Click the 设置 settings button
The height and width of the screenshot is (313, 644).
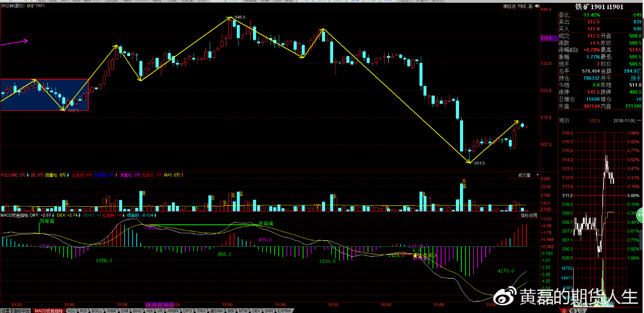pyautogui.click(x=6, y=311)
